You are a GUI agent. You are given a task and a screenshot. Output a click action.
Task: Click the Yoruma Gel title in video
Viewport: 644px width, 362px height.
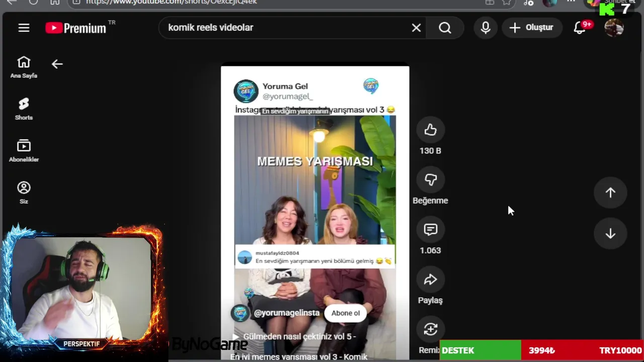click(x=285, y=86)
